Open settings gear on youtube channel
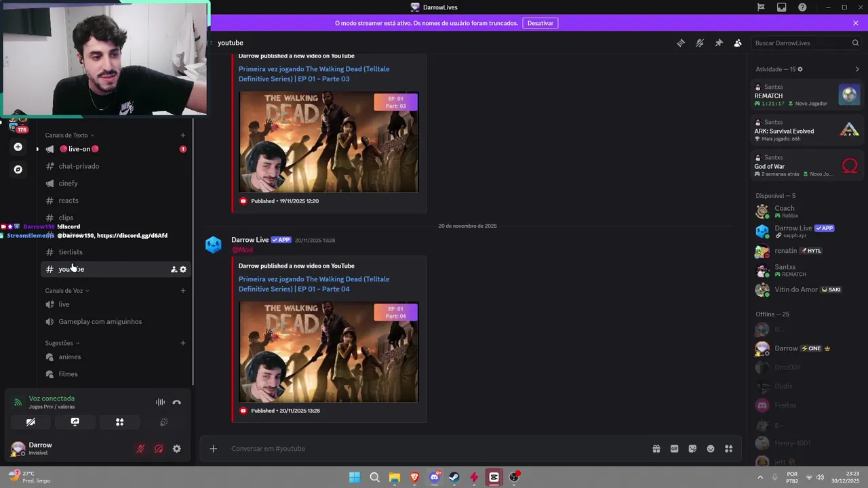868x488 pixels. (183, 269)
